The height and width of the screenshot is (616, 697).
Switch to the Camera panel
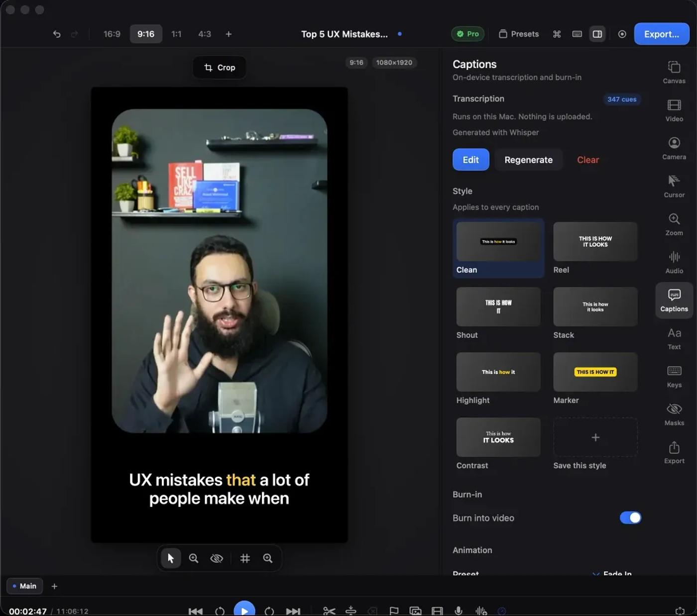point(674,148)
